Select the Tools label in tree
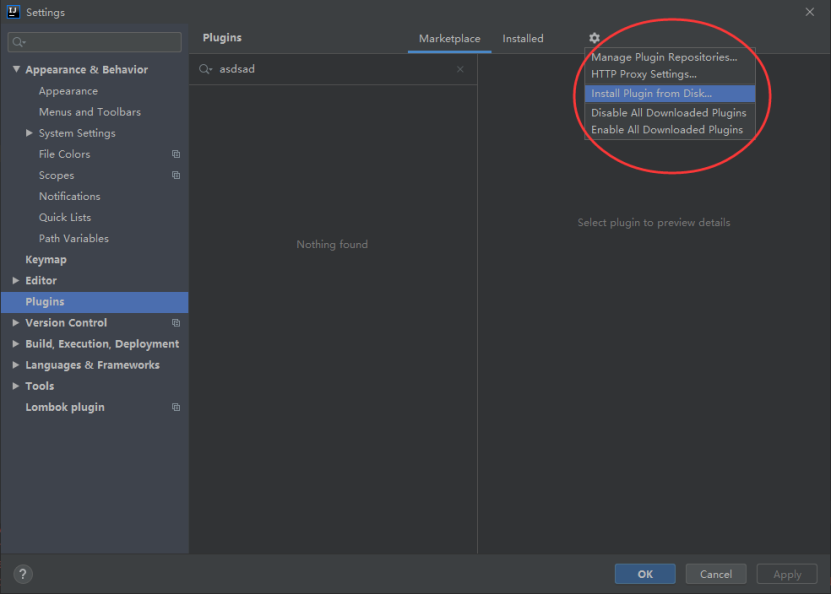Image resolution: width=831 pixels, height=595 pixels. coord(40,386)
